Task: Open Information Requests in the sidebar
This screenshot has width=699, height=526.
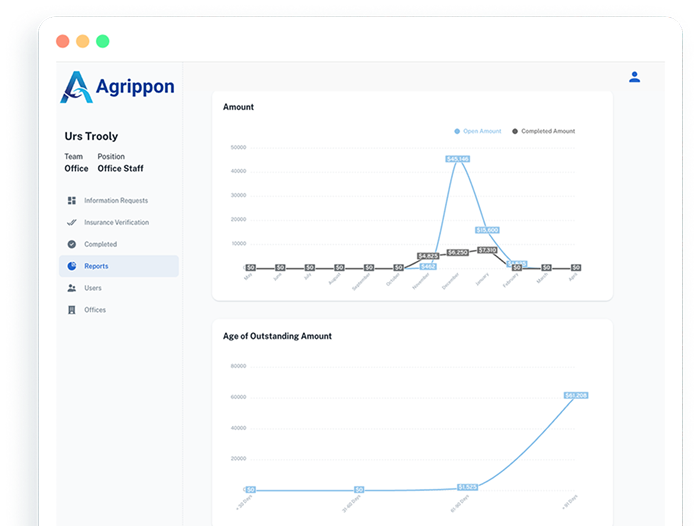Action: tap(115, 201)
